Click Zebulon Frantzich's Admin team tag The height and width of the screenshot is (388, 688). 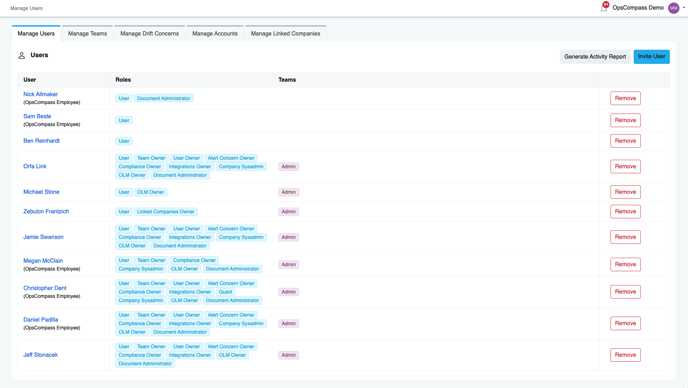pos(289,212)
